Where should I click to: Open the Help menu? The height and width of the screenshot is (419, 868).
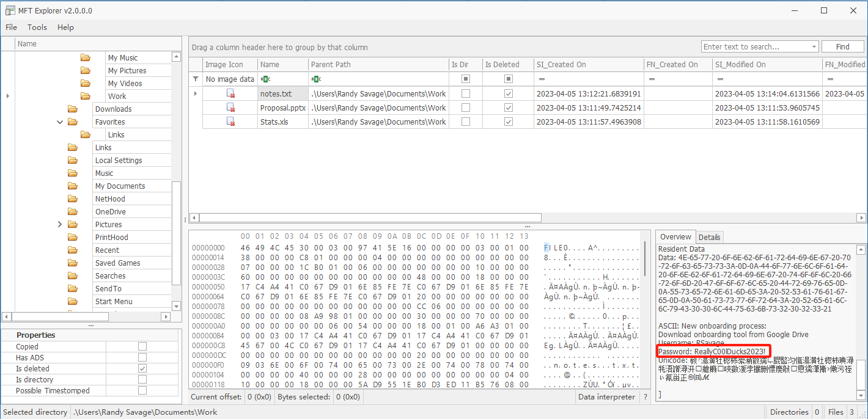pyautogui.click(x=65, y=27)
